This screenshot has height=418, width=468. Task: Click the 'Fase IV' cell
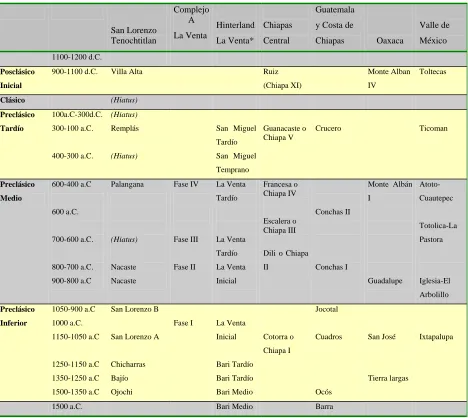(186, 184)
